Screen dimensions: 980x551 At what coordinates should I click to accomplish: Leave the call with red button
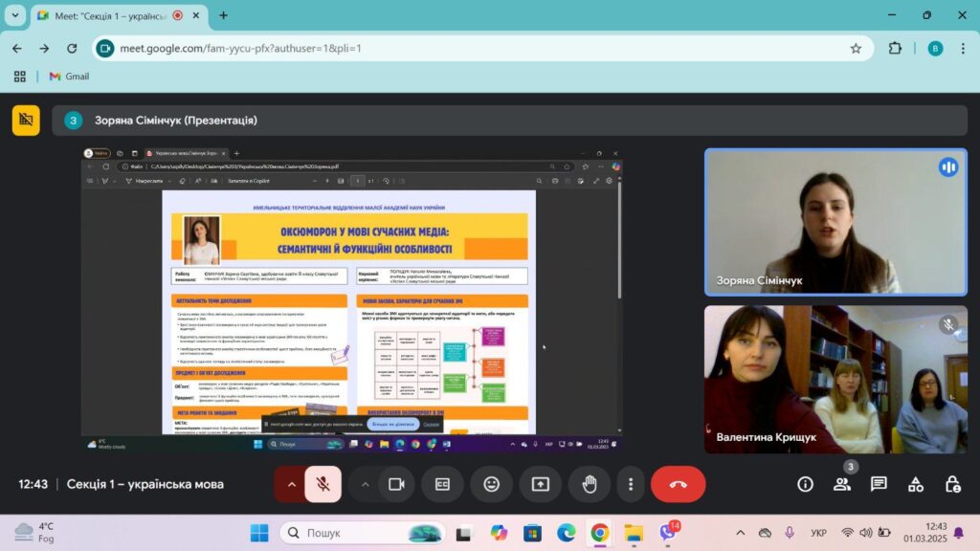click(x=678, y=484)
